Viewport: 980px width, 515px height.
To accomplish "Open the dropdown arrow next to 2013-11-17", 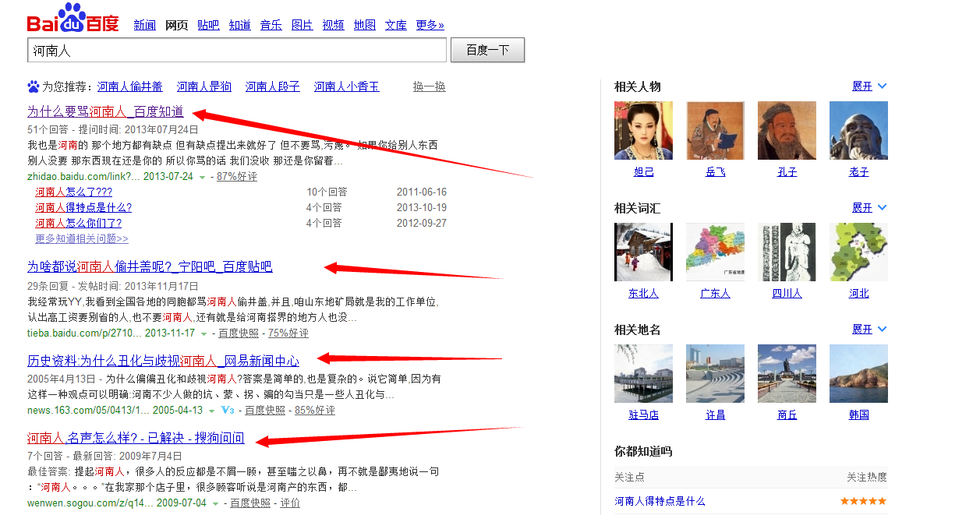I will (203, 333).
